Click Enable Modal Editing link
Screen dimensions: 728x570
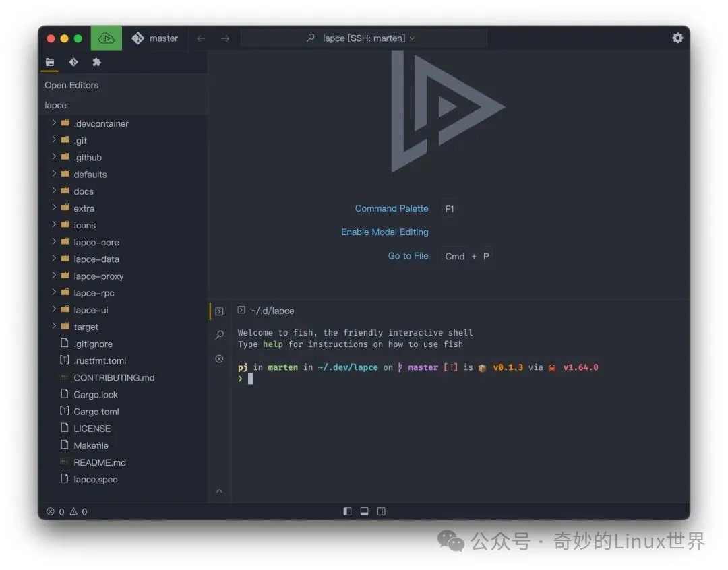(x=384, y=232)
